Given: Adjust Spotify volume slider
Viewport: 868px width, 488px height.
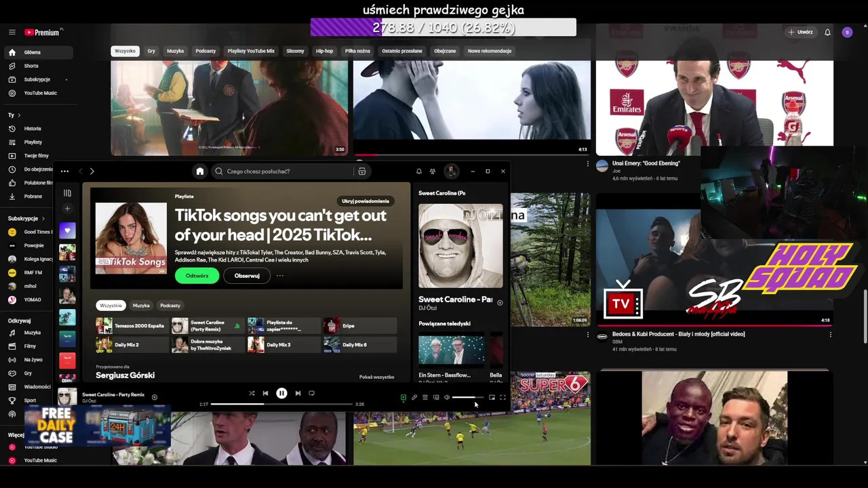Looking at the screenshot, I should coord(468,398).
